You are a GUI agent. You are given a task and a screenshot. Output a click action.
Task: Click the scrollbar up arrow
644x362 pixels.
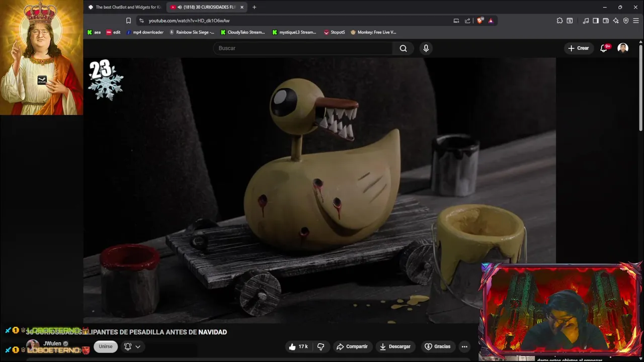point(640,42)
